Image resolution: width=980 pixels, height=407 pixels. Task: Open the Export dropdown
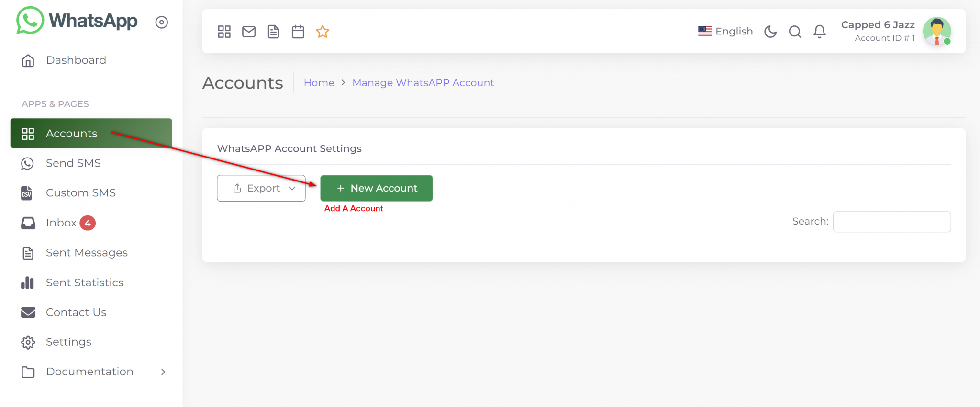261,188
